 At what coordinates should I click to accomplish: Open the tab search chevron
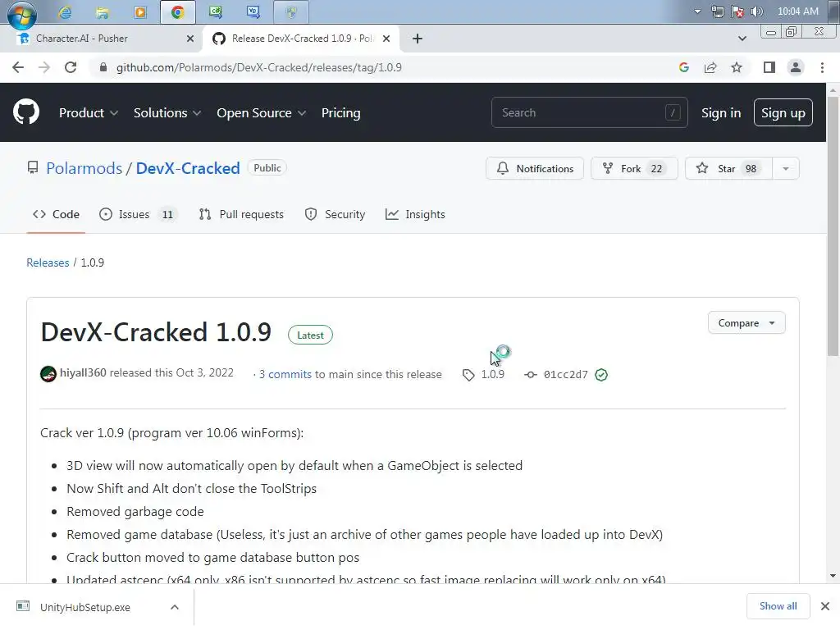[x=742, y=39]
